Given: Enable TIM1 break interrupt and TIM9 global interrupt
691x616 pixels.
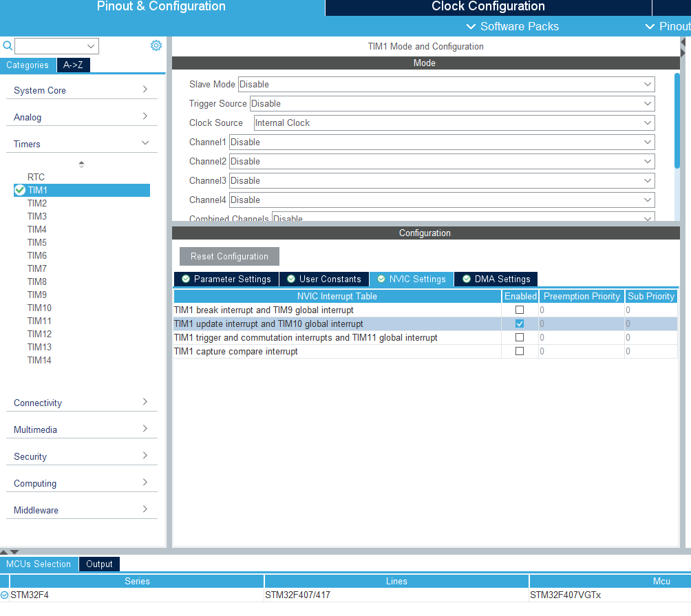Looking at the screenshot, I should (x=520, y=310).
